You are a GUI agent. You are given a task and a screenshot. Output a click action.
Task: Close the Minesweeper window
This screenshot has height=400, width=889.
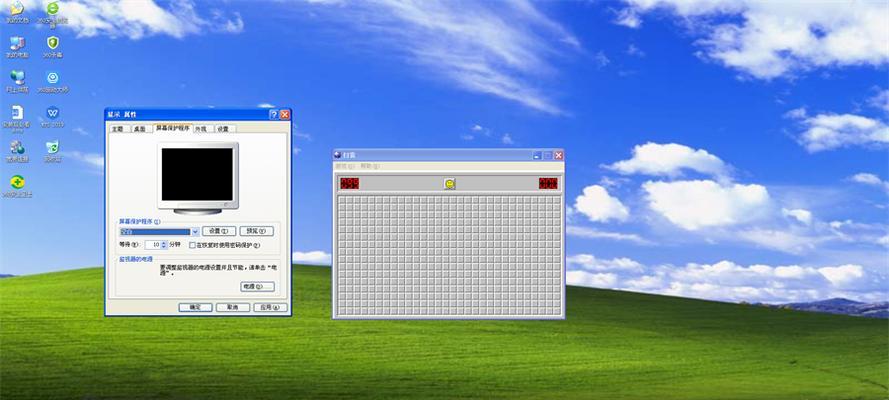point(558,155)
